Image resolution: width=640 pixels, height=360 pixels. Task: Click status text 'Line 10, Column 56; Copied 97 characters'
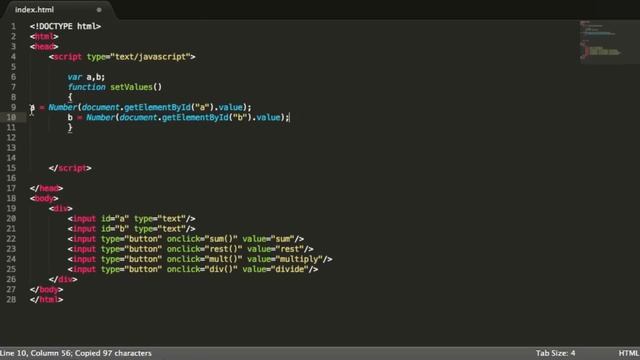tap(76, 353)
